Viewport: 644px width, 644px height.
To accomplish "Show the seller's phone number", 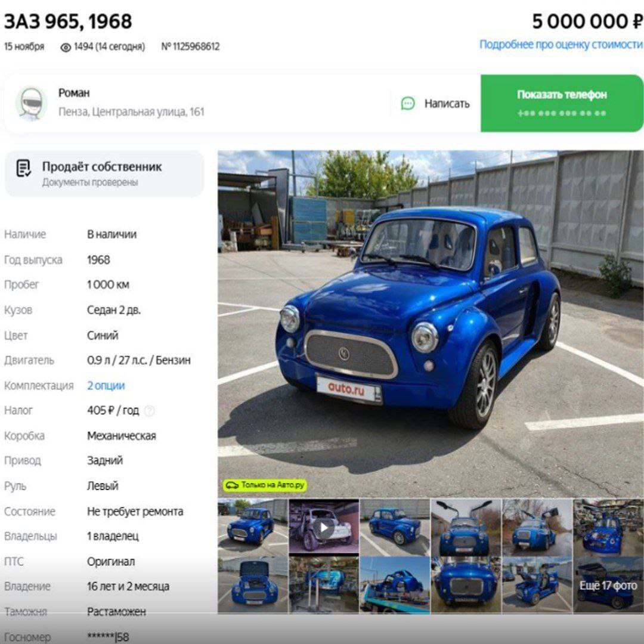I will (x=562, y=103).
